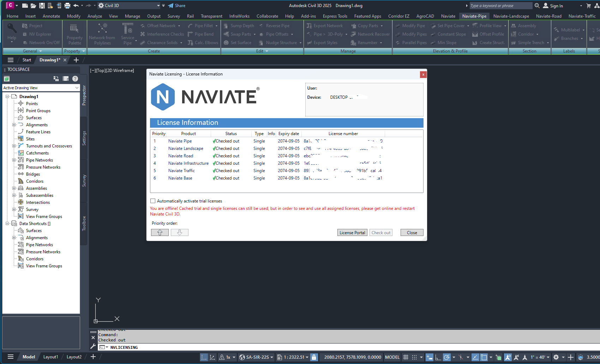Expand the Pipe Networks tree node

(x=14, y=160)
